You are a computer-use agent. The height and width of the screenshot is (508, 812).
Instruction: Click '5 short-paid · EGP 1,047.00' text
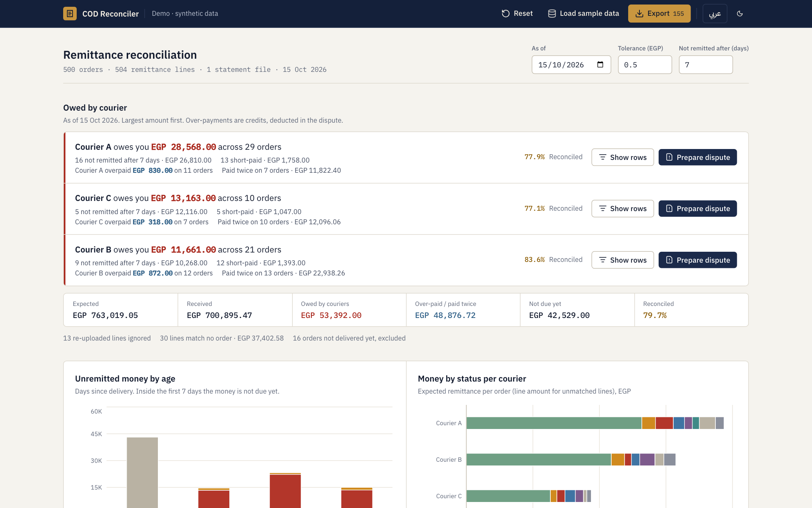pos(259,212)
